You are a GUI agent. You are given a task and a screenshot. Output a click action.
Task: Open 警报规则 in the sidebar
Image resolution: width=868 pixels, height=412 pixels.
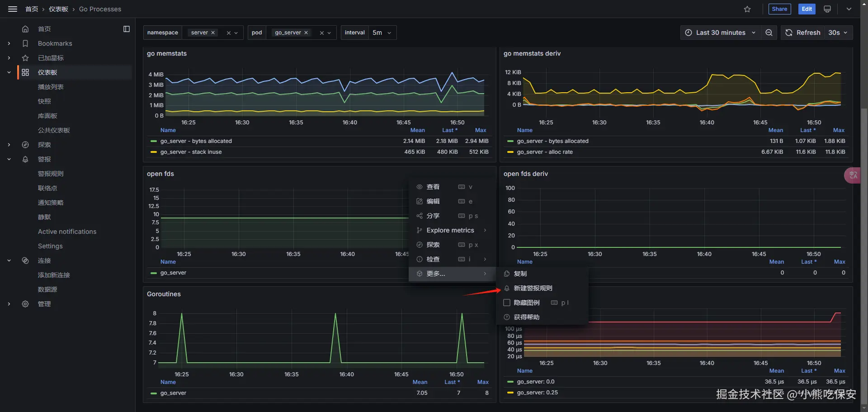51,174
